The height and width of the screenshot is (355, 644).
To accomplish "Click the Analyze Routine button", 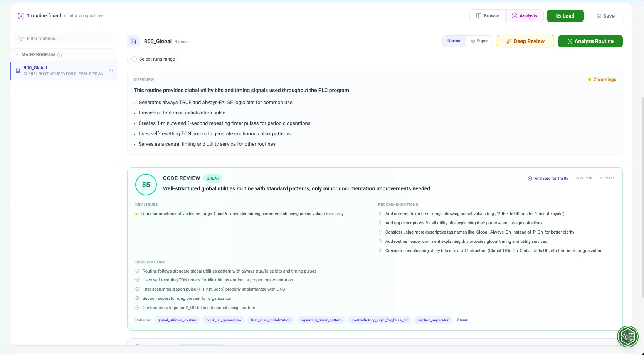I will 590,41.
